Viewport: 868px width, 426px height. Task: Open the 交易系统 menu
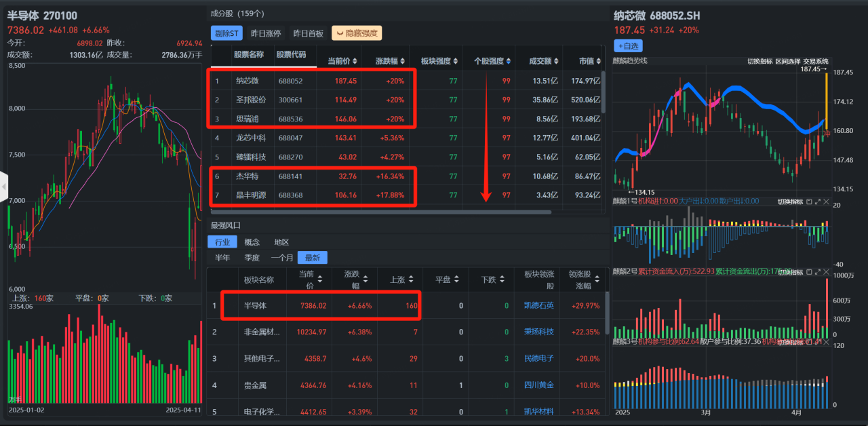tap(816, 61)
